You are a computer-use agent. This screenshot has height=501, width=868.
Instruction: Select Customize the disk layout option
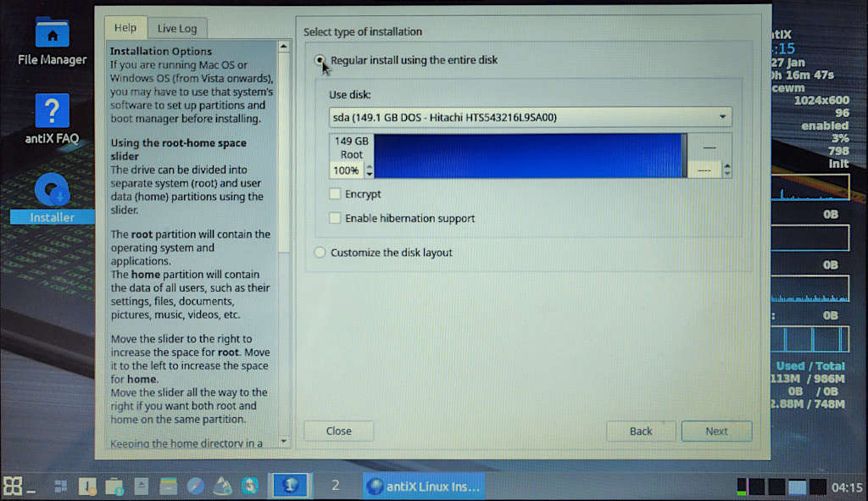tap(320, 253)
